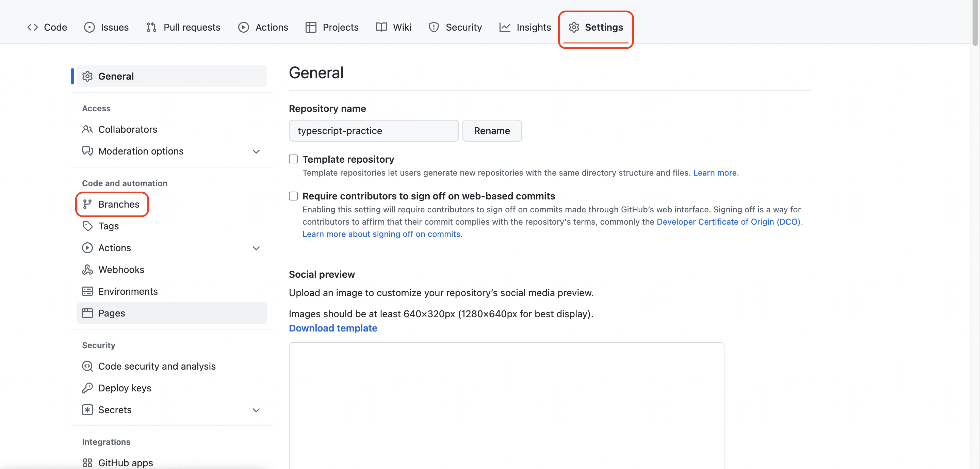This screenshot has width=980, height=469.
Task: Open Learn more about signing off on commits
Action: [x=381, y=234]
